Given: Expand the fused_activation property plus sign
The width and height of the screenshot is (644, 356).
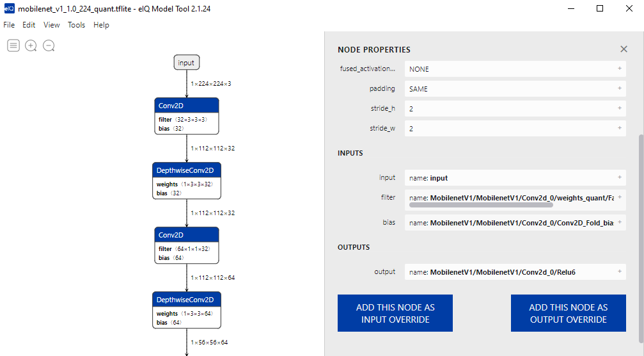Looking at the screenshot, I should pyautogui.click(x=619, y=69).
